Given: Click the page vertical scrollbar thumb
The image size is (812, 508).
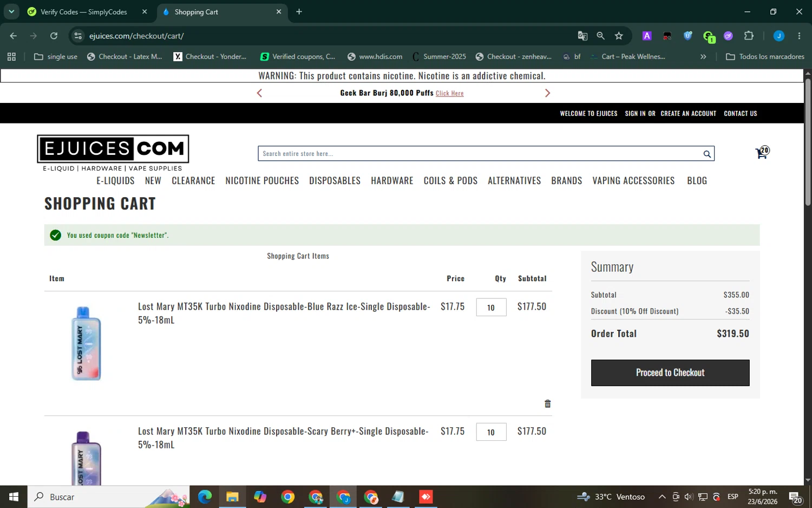Looking at the screenshot, I should coord(808,142).
